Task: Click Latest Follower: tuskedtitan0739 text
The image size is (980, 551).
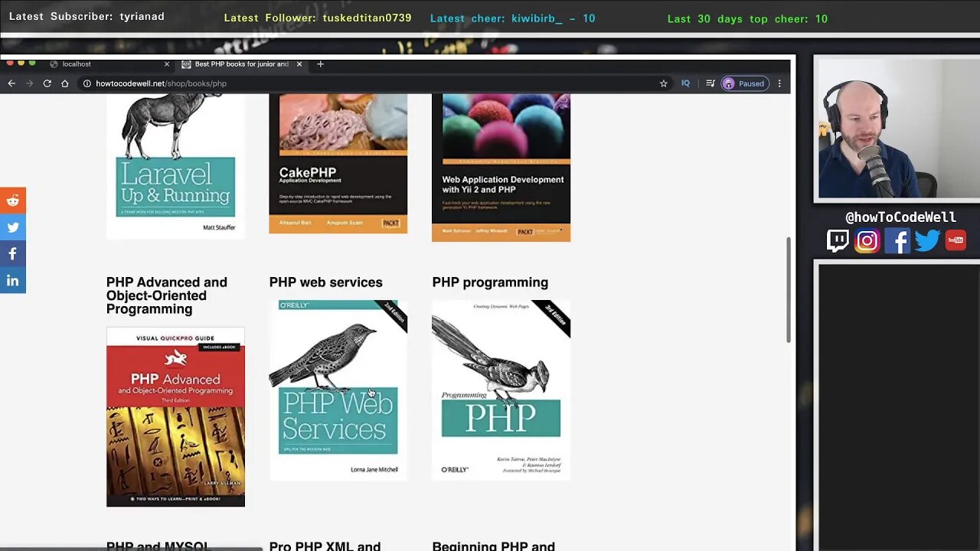Action: 318,18
